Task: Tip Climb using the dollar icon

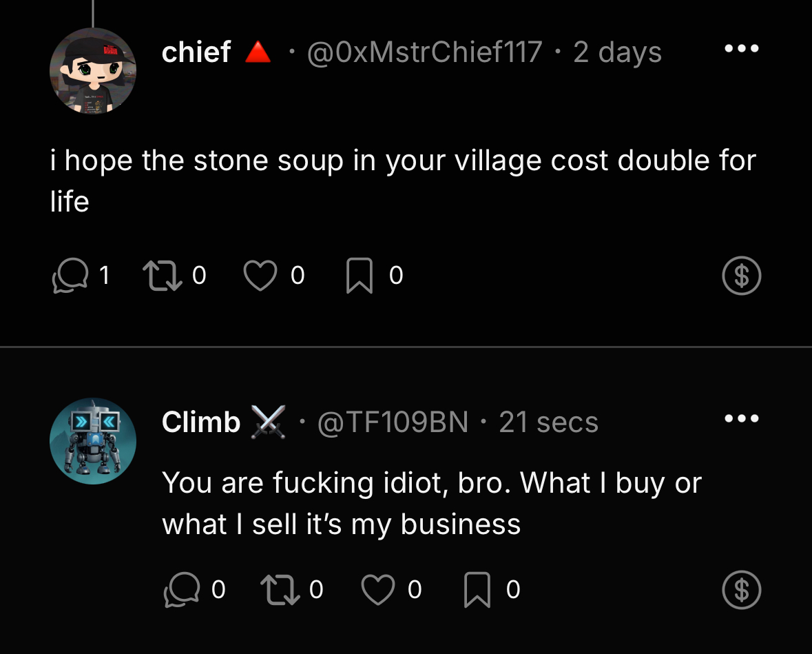Action: (741, 591)
